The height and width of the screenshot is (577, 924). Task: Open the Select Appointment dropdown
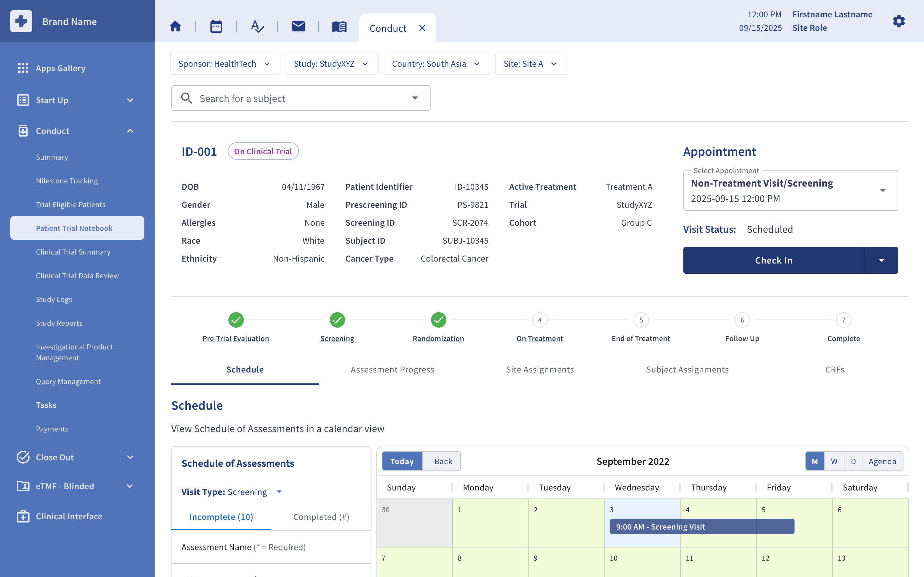tap(790, 191)
